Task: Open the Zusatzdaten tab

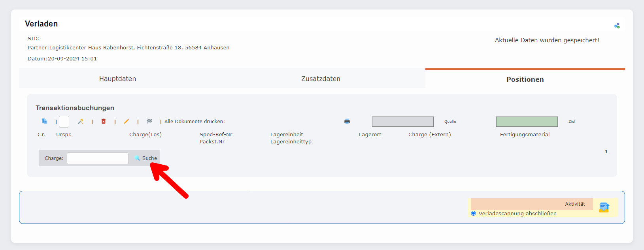Action: (321, 79)
